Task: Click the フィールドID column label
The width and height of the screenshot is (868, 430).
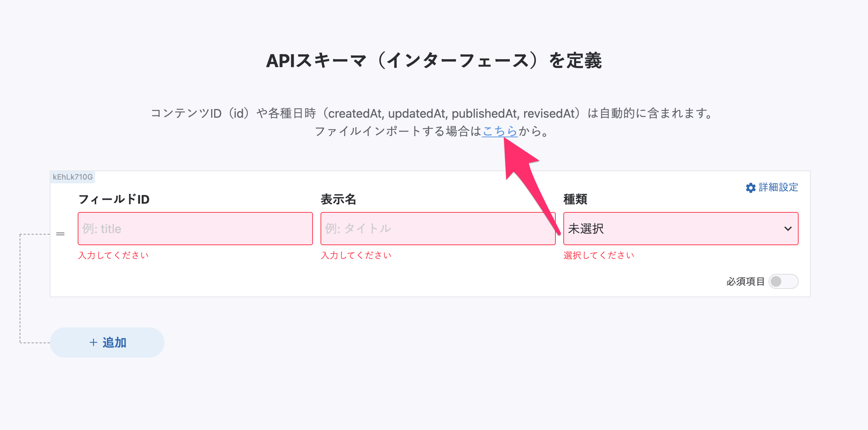Action: tap(114, 199)
